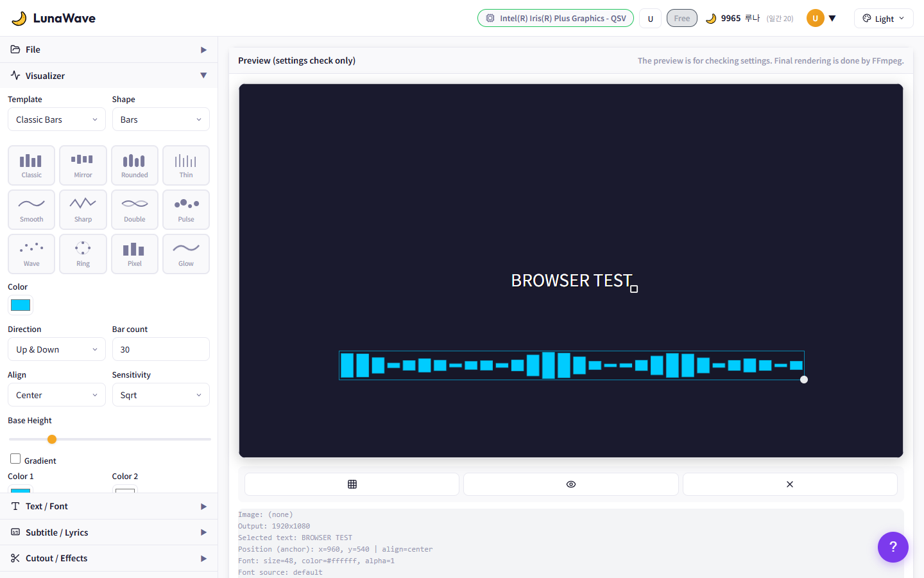Open the help question mark button

(893, 547)
